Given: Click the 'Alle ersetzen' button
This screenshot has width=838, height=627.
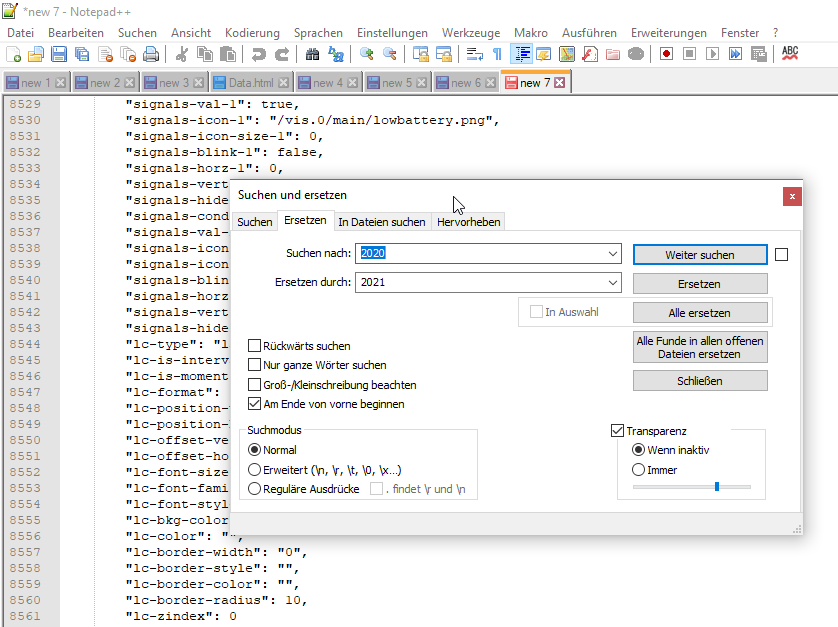Looking at the screenshot, I should coord(700,312).
